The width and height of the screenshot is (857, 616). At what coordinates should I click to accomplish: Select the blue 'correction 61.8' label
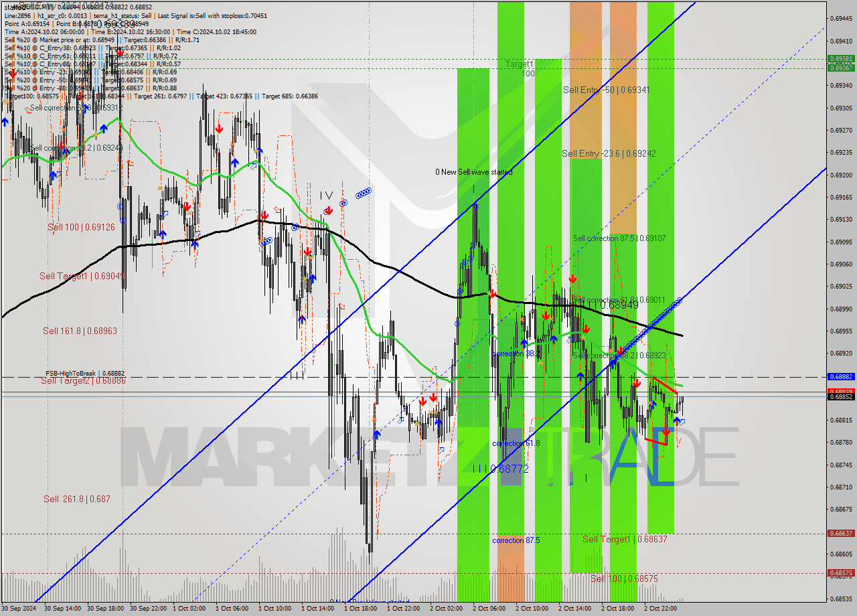click(x=516, y=443)
